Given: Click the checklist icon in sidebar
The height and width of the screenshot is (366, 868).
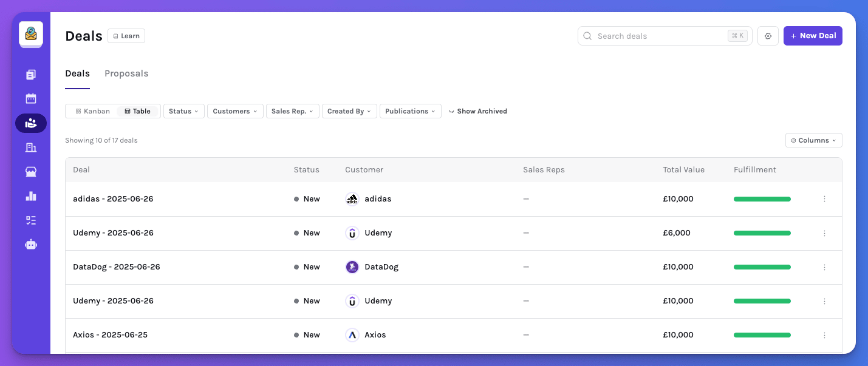Looking at the screenshot, I should coord(31,220).
